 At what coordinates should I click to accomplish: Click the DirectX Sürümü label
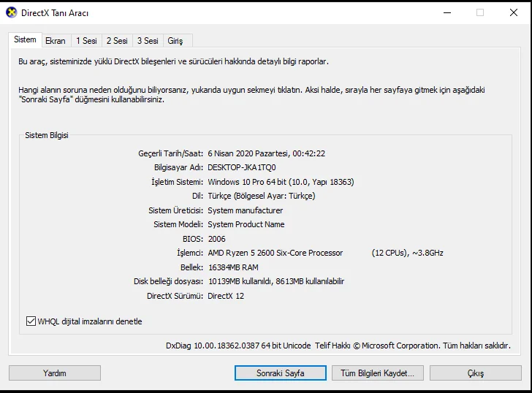coord(175,296)
